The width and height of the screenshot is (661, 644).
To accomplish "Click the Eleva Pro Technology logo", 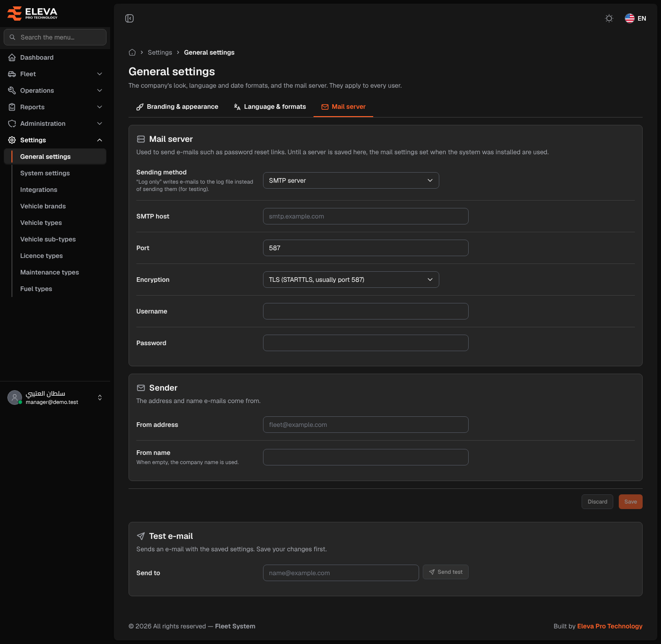I will click(33, 13).
